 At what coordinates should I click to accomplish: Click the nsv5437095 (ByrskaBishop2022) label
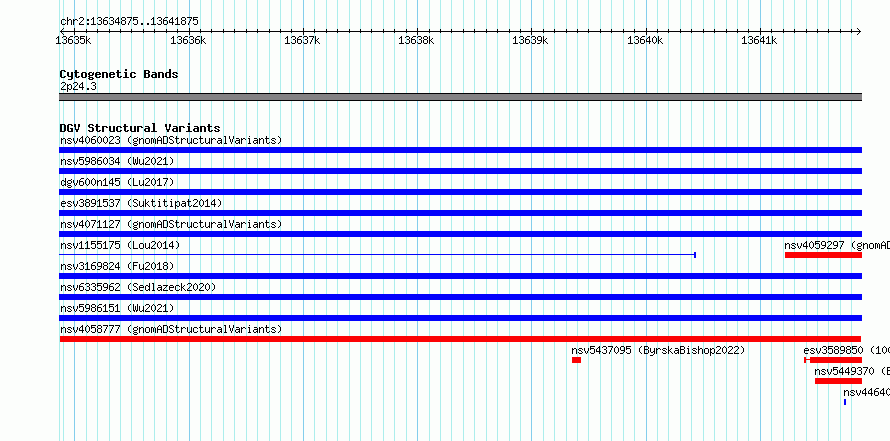tap(658, 350)
